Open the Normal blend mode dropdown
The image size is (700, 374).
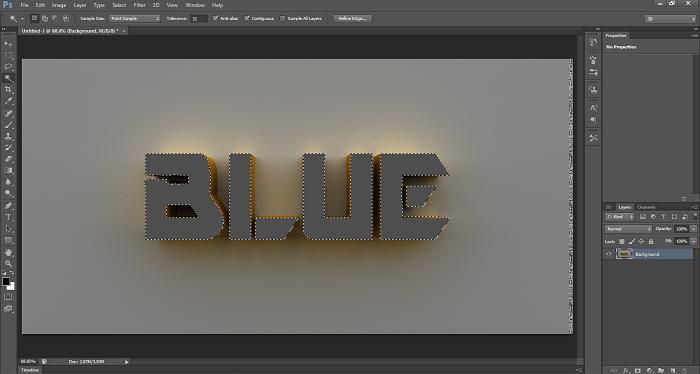[629, 229]
